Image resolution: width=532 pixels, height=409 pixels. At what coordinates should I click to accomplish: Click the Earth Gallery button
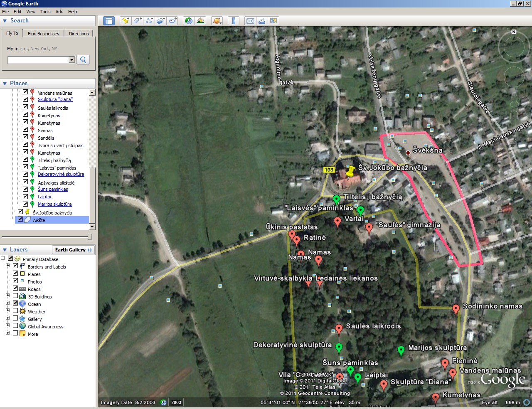tap(73, 250)
